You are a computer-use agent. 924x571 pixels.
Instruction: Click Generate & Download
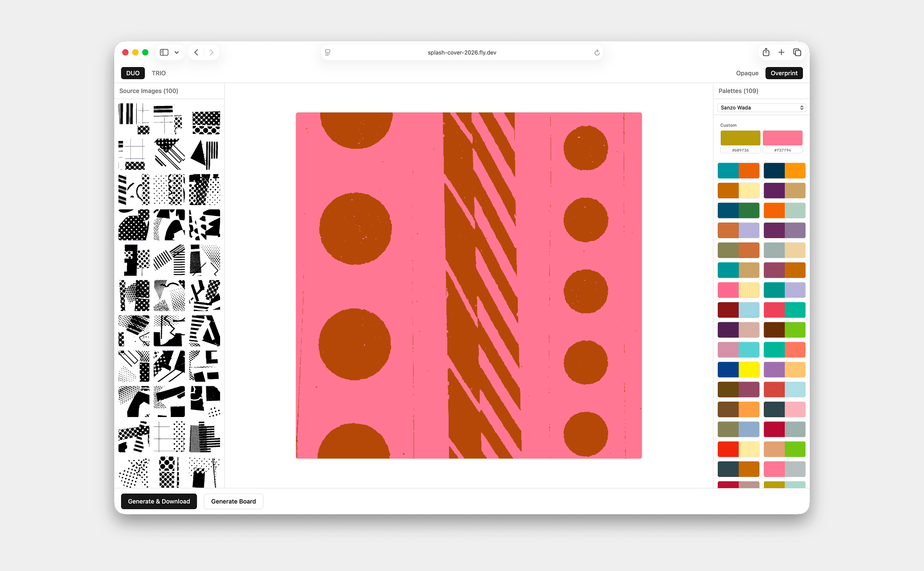point(159,501)
